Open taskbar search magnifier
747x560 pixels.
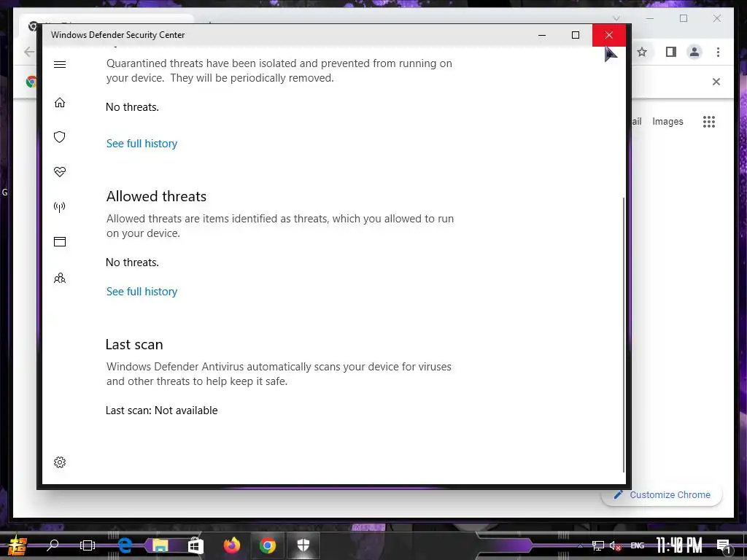click(x=53, y=545)
